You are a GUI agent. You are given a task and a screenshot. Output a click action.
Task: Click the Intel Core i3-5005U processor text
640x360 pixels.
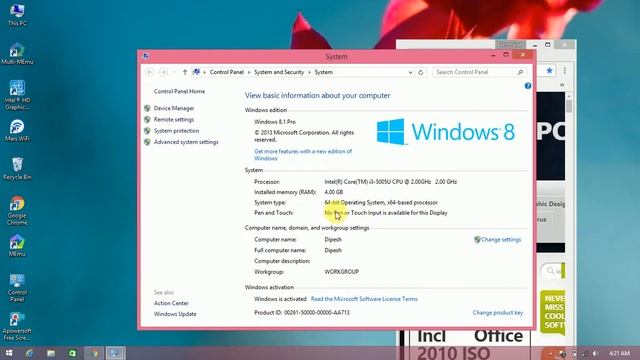coord(390,182)
